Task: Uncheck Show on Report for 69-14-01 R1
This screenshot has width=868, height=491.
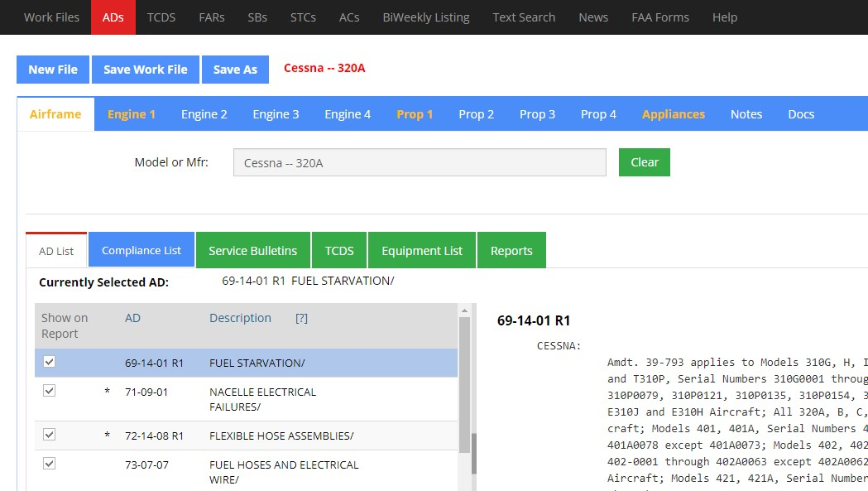Action: (49, 362)
